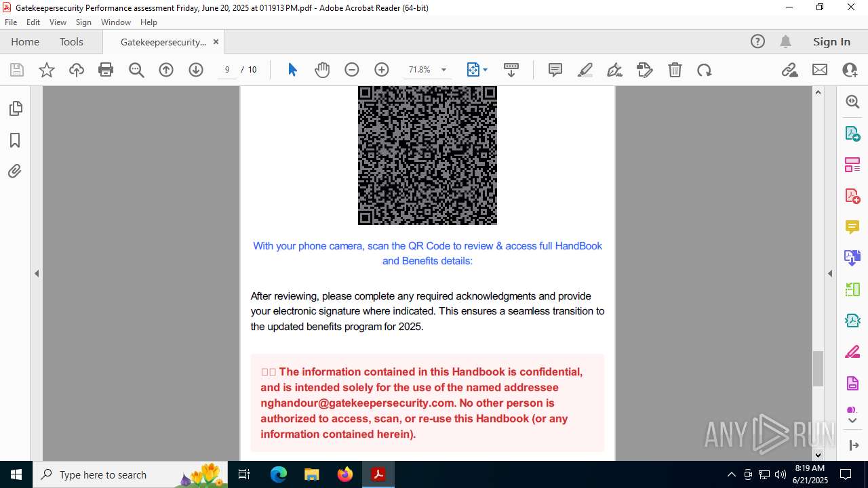Expand more tools chevron in right pane
Image resolution: width=868 pixels, height=488 pixels.
tap(852, 421)
